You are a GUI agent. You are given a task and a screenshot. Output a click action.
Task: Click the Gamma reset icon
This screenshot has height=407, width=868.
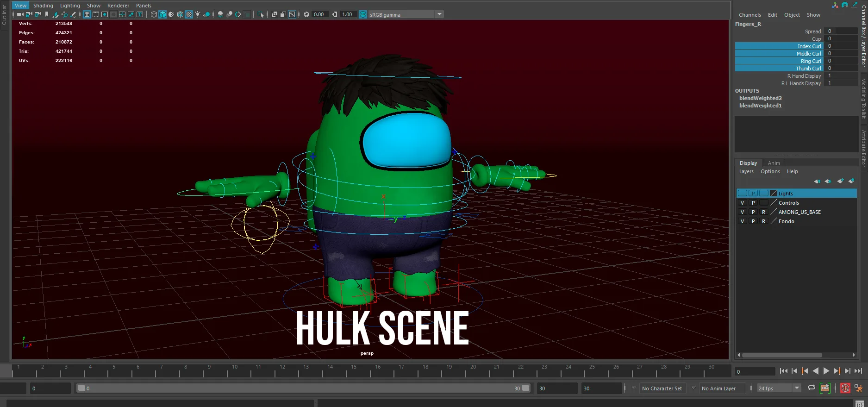click(335, 14)
